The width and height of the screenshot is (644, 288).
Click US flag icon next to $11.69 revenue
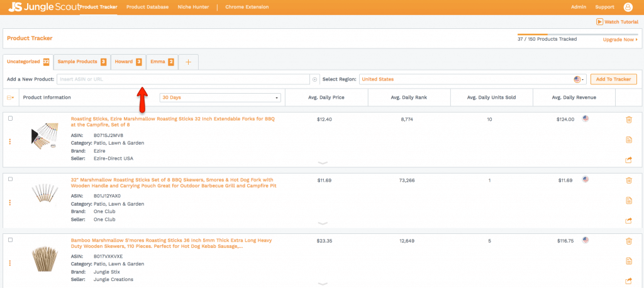pyautogui.click(x=586, y=180)
